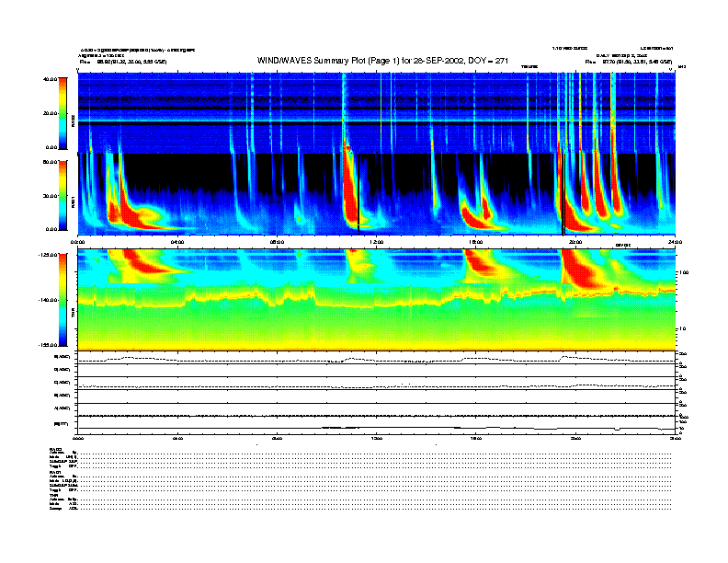Screen dimensions: 728x563
Task: Click the 24:00 label under RAD1 spectrogram
Action: (674, 241)
